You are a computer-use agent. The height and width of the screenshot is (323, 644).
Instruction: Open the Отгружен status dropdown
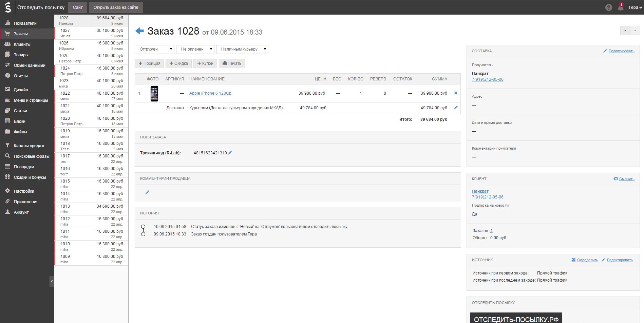tap(154, 49)
